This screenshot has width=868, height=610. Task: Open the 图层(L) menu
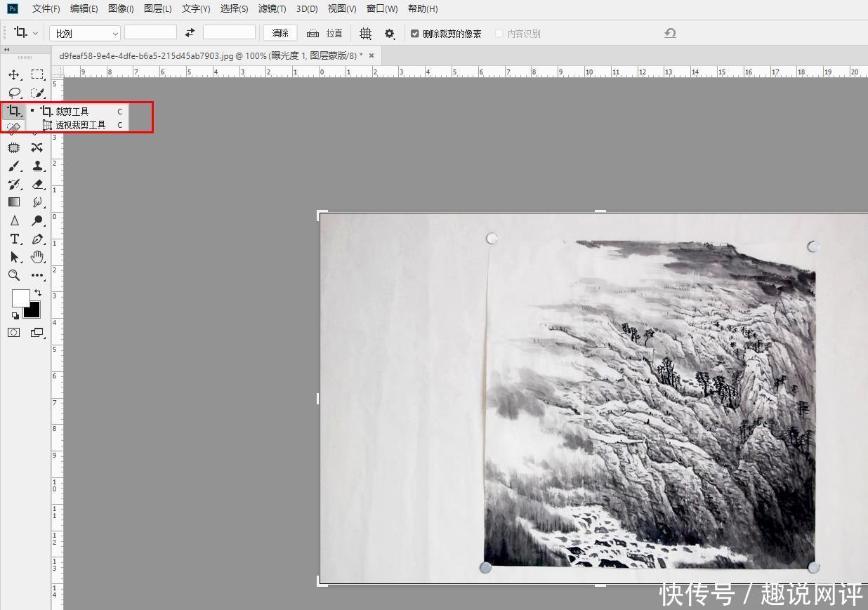157,8
